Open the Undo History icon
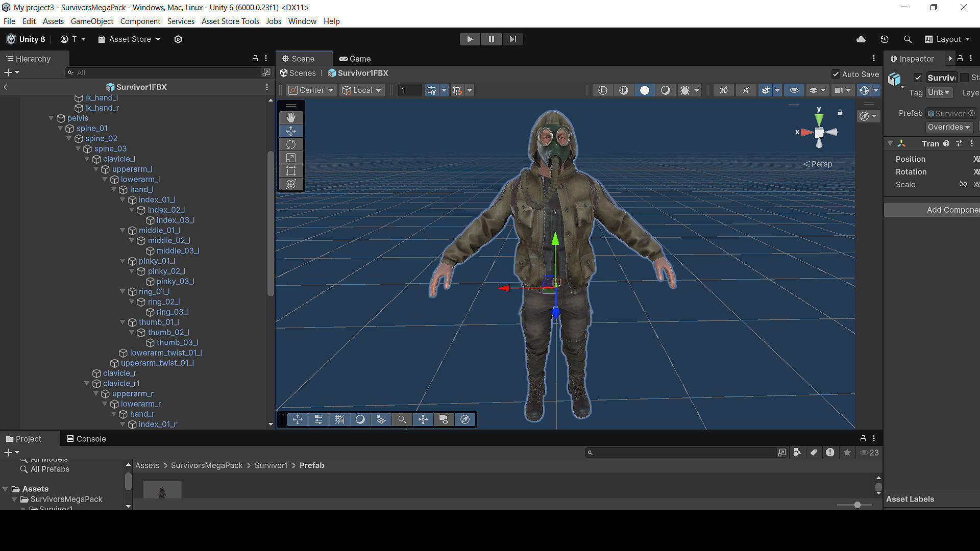The image size is (980, 551). [x=885, y=39]
